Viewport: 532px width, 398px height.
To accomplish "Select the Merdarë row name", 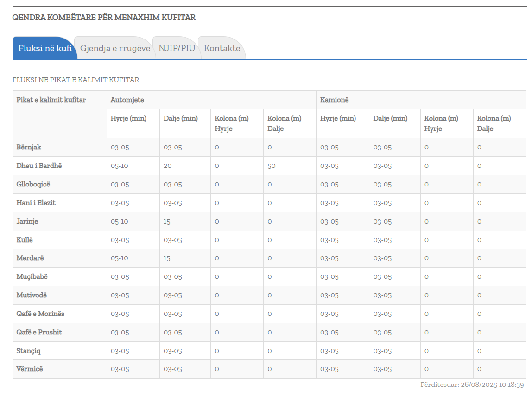I will point(30,258).
